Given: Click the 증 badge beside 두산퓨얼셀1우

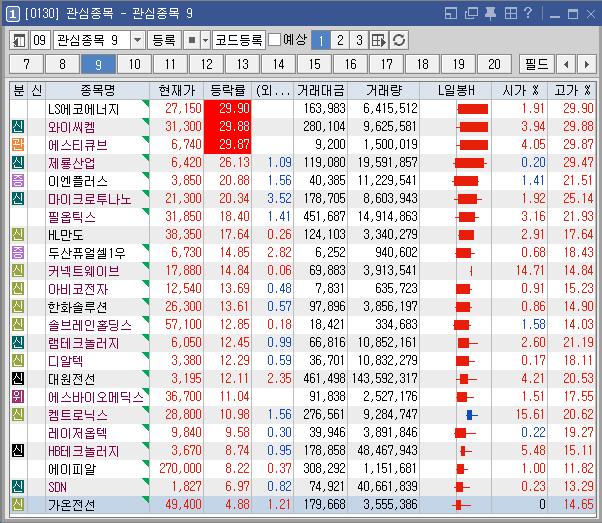Looking at the screenshot, I should tap(18, 252).
